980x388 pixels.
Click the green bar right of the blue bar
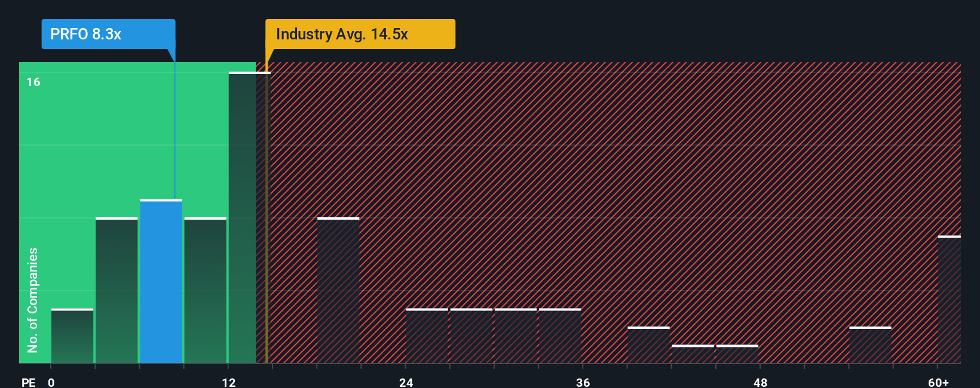(206, 290)
